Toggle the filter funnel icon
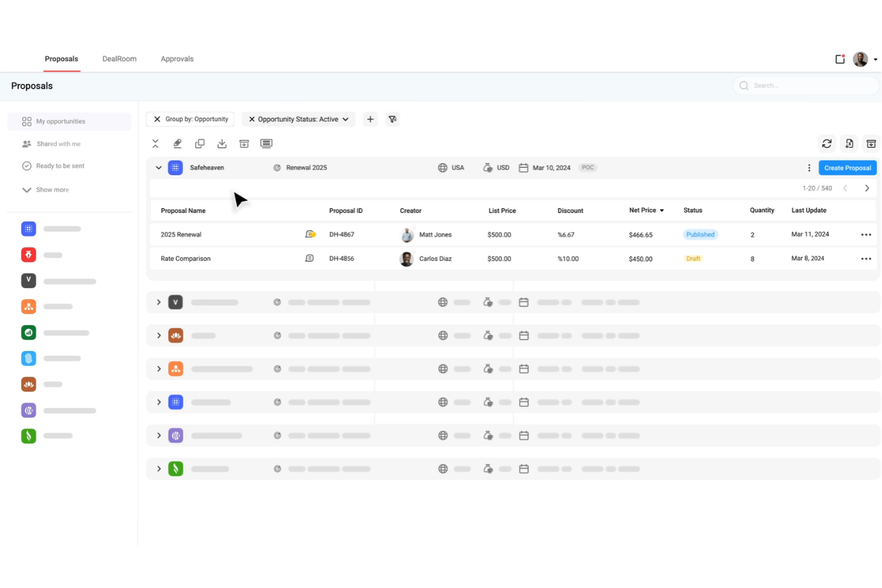The width and height of the screenshot is (882, 588). (392, 119)
